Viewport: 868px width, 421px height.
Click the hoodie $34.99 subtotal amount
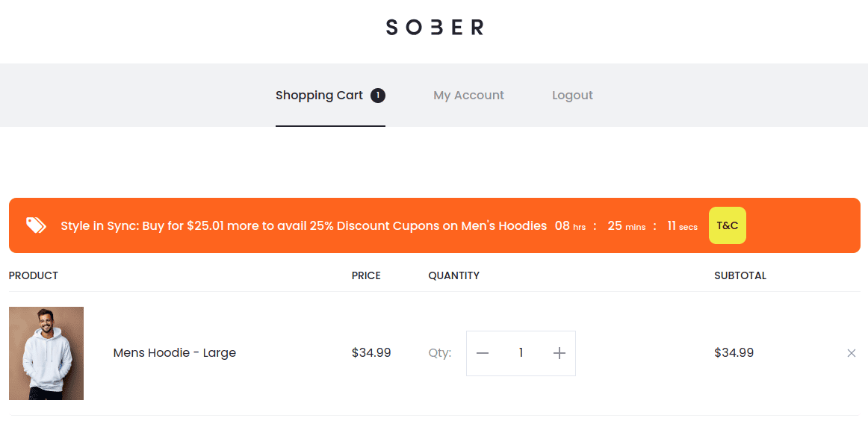click(x=734, y=353)
